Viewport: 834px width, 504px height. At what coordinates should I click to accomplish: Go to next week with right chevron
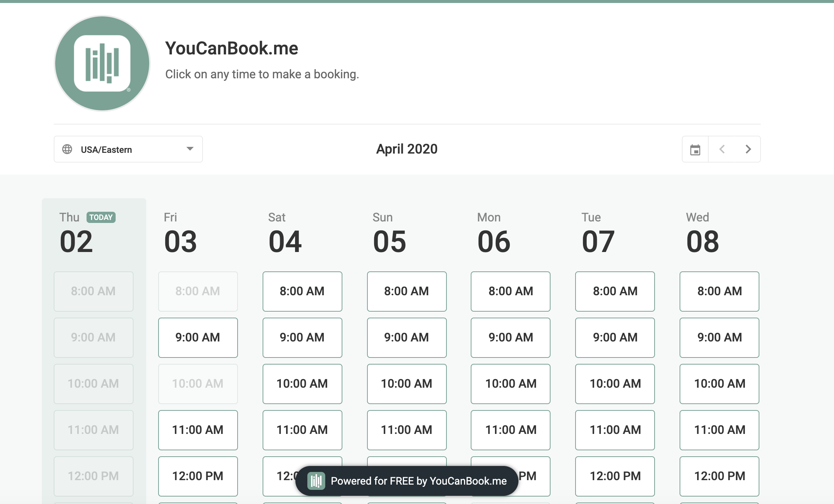click(x=748, y=149)
